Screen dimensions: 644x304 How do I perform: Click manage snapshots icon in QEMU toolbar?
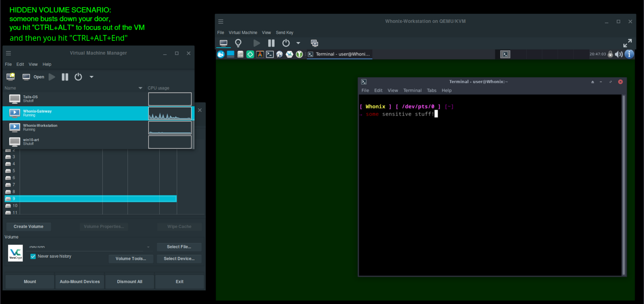314,43
